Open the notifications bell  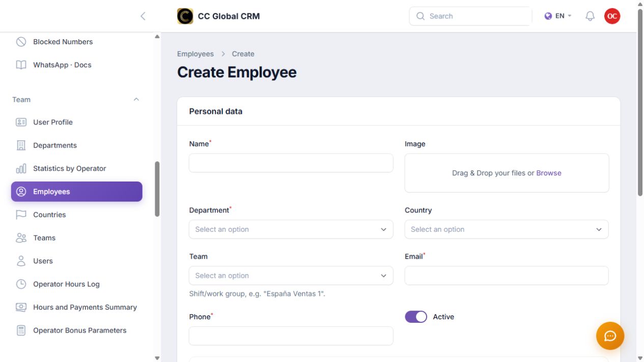click(590, 16)
